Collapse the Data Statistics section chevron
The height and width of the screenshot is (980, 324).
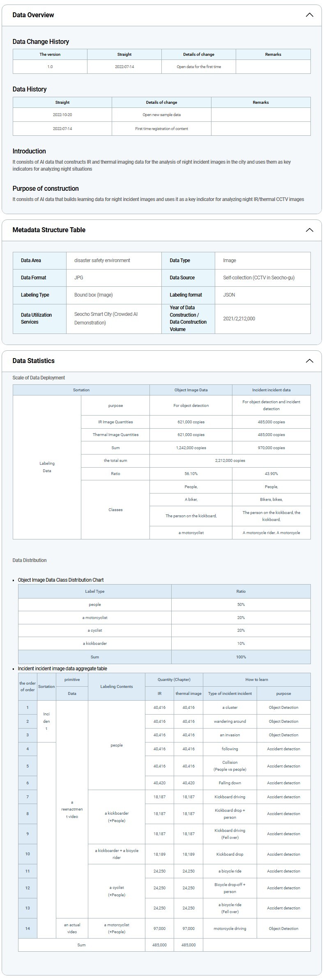[x=309, y=361]
